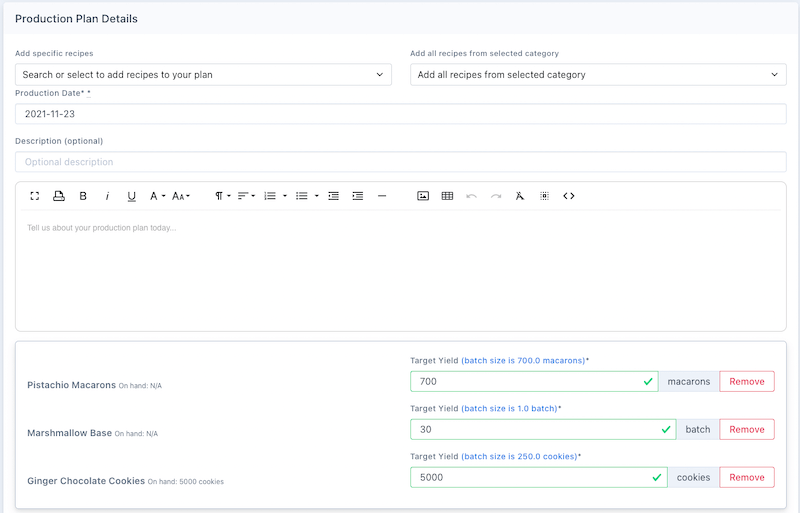Click the select all icon in toolbar
The image size is (800, 513).
(x=544, y=196)
